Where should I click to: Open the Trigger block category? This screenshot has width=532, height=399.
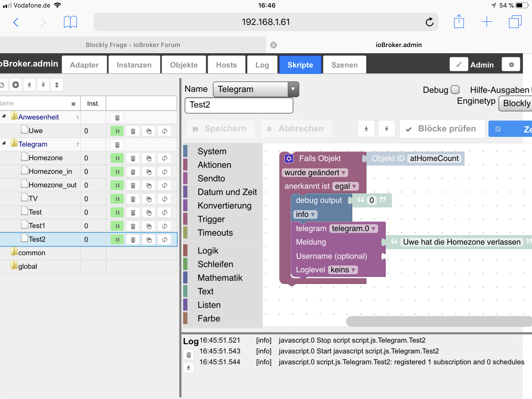[x=211, y=219]
